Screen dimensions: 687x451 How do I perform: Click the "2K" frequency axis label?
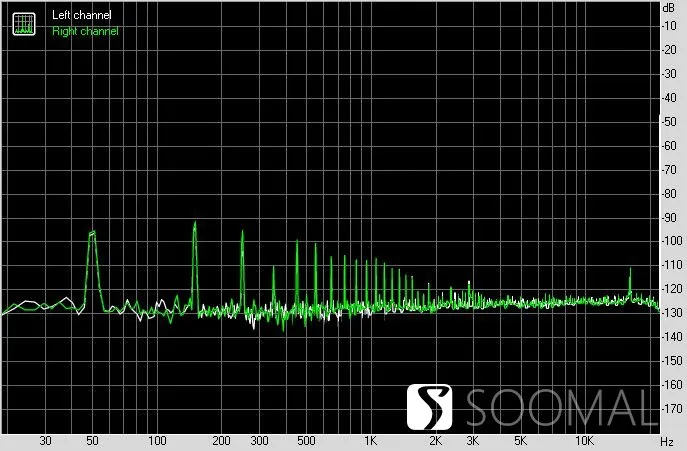tap(436, 440)
